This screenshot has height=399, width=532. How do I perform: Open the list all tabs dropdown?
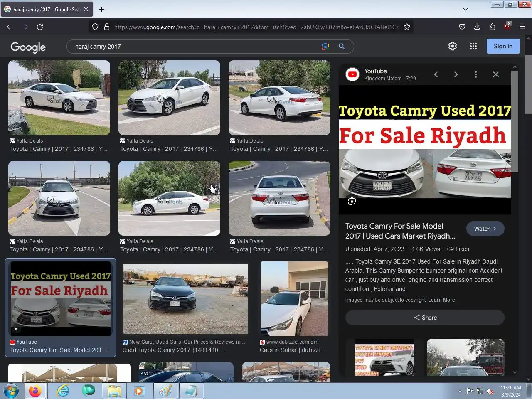465,9
